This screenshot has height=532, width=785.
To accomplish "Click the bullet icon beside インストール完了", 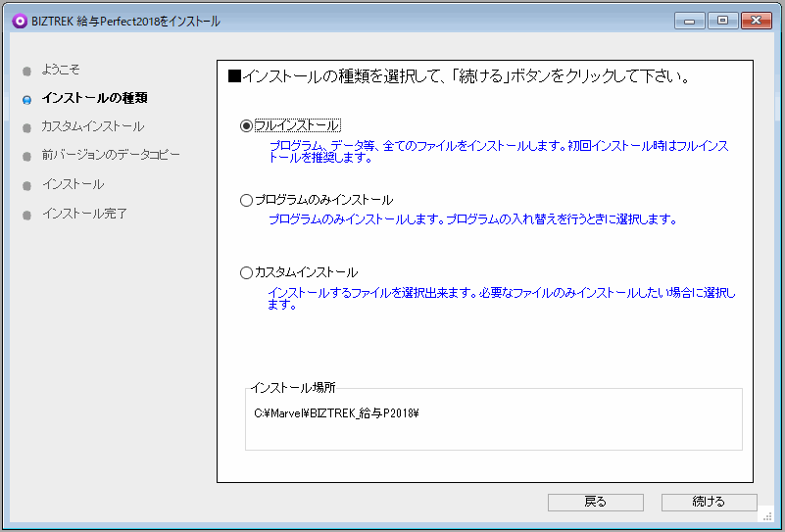I will pos(27,215).
